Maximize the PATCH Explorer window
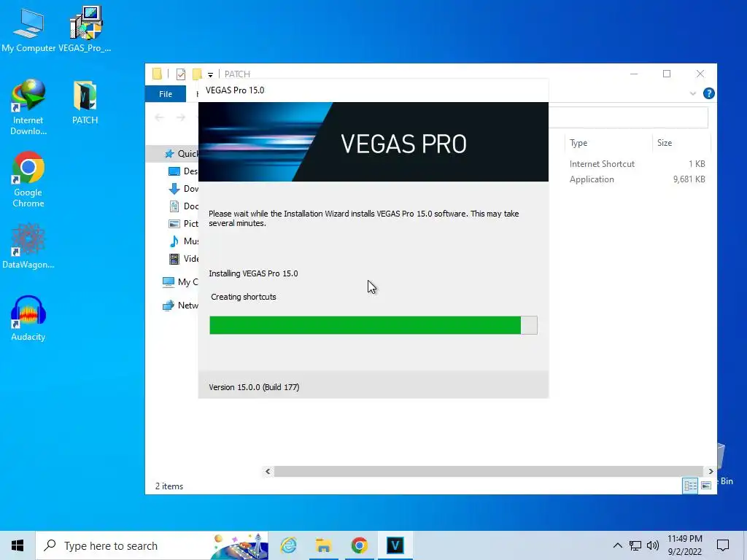The image size is (747, 560). tap(667, 74)
